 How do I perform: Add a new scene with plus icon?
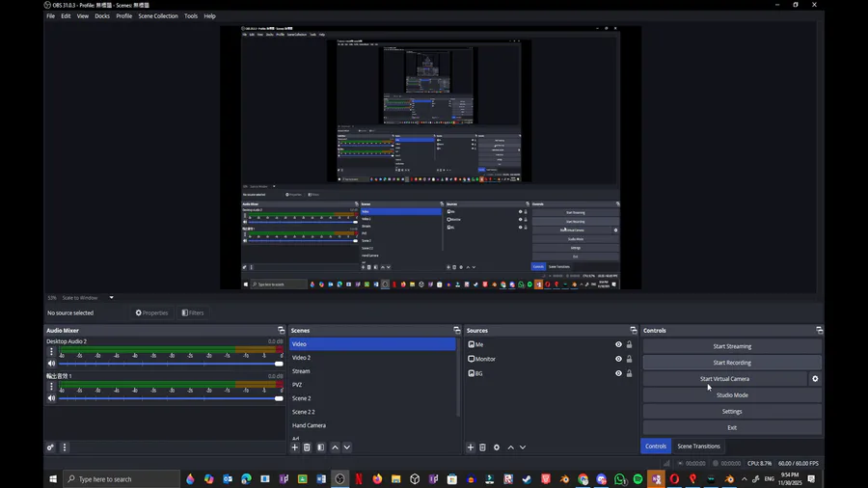coord(294,447)
